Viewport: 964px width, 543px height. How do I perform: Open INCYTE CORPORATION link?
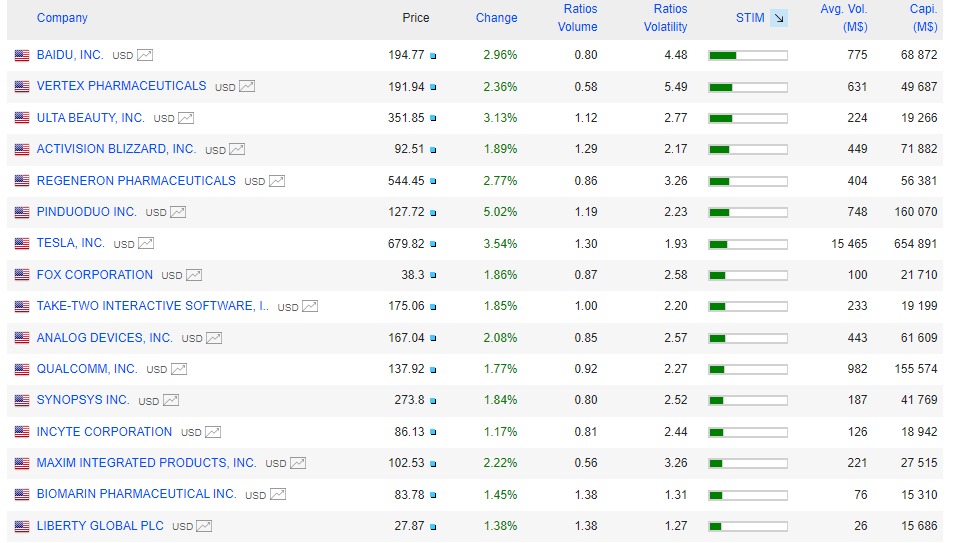(x=105, y=432)
